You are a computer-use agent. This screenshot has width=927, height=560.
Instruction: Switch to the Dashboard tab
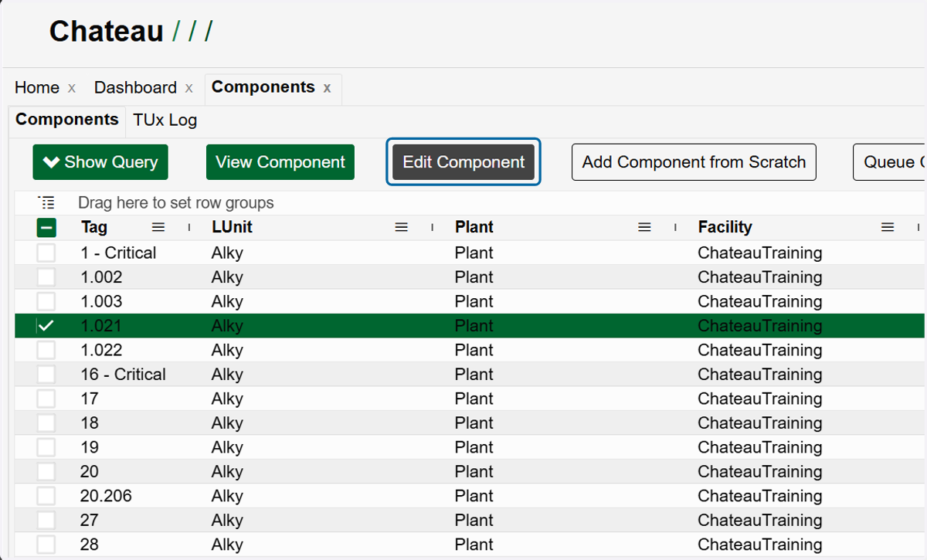tap(135, 88)
